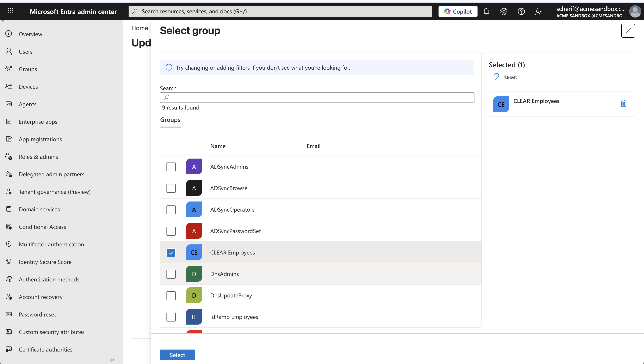Click the Enterprise apps icon in sidebar

pyautogui.click(x=9, y=121)
